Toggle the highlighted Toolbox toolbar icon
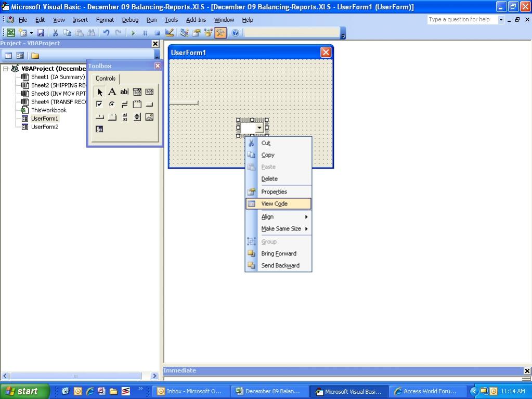 click(x=220, y=33)
